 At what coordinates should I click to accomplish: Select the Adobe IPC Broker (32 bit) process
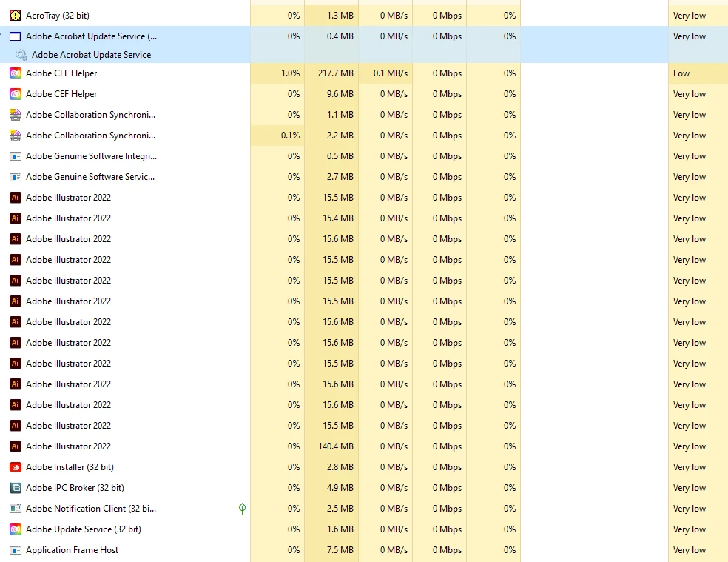click(75, 488)
